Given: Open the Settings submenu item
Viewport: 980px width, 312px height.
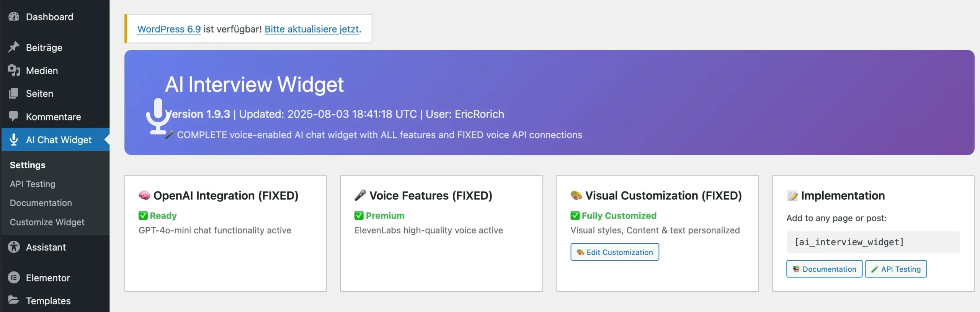Looking at the screenshot, I should 28,165.
